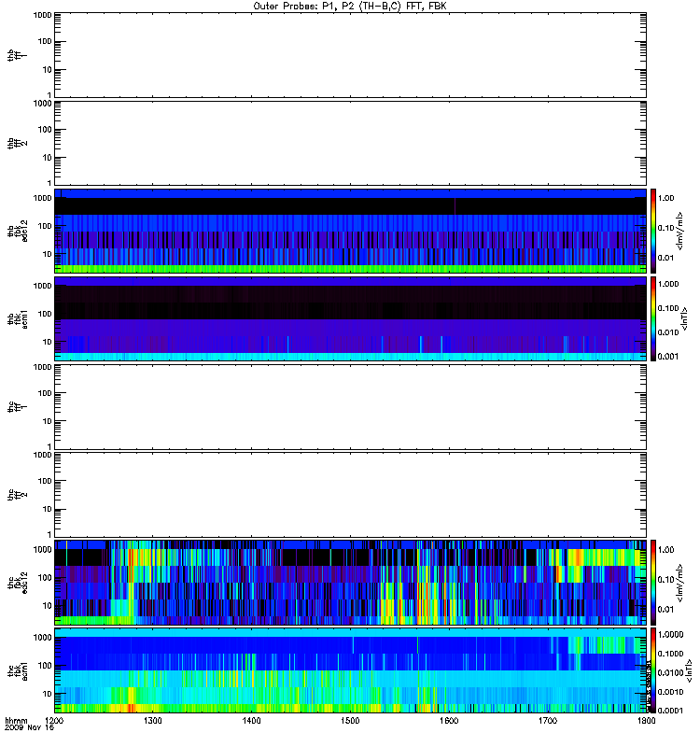
Task: Click the thb fbk scm1 y-axis panel label
Action: 18,318
